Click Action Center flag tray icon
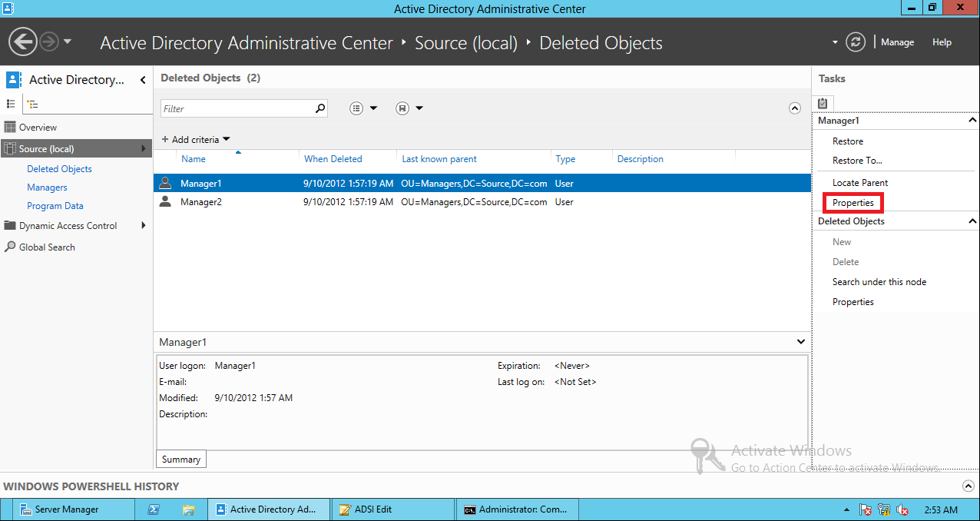Screen dimensions: 980x521 point(865,509)
